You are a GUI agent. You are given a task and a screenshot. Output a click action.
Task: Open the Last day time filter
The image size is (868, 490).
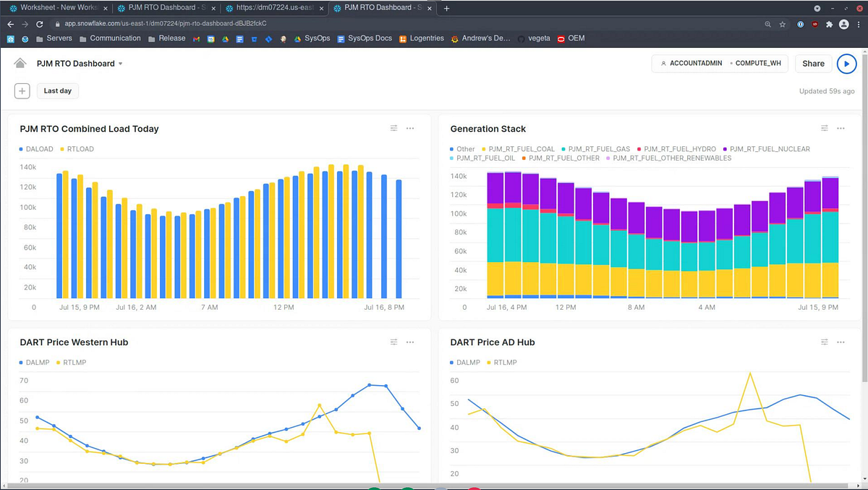point(57,90)
